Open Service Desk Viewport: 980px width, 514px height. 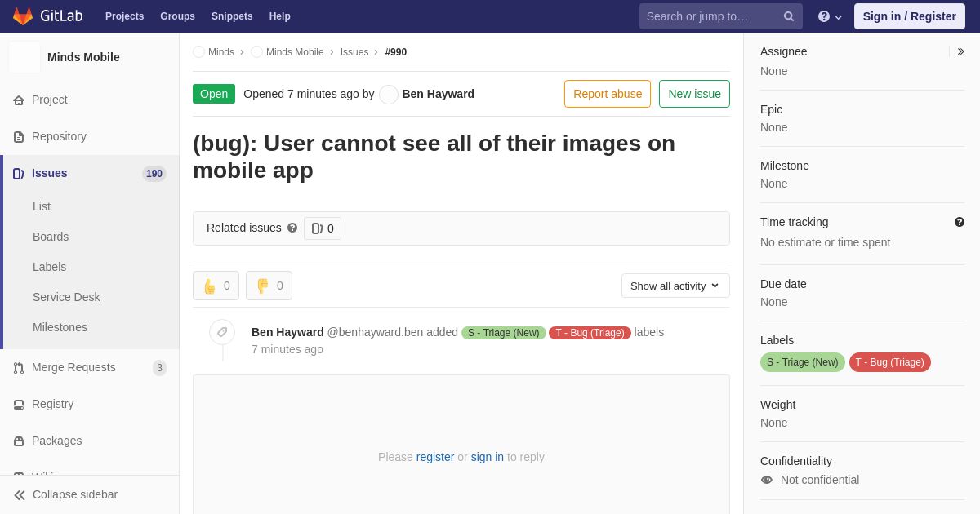pos(66,297)
